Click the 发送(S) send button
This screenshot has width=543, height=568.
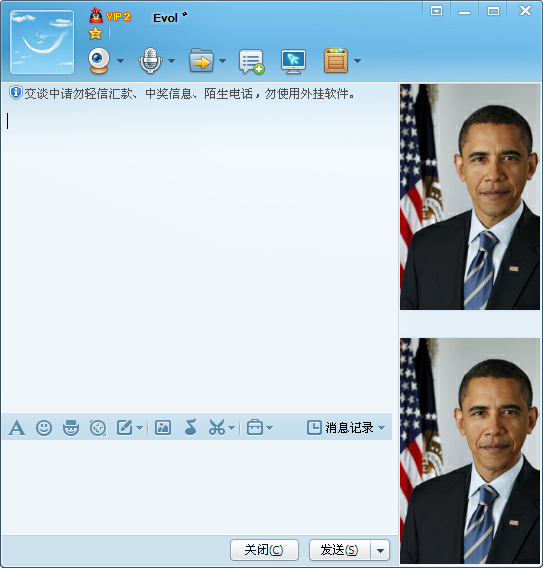(340, 550)
